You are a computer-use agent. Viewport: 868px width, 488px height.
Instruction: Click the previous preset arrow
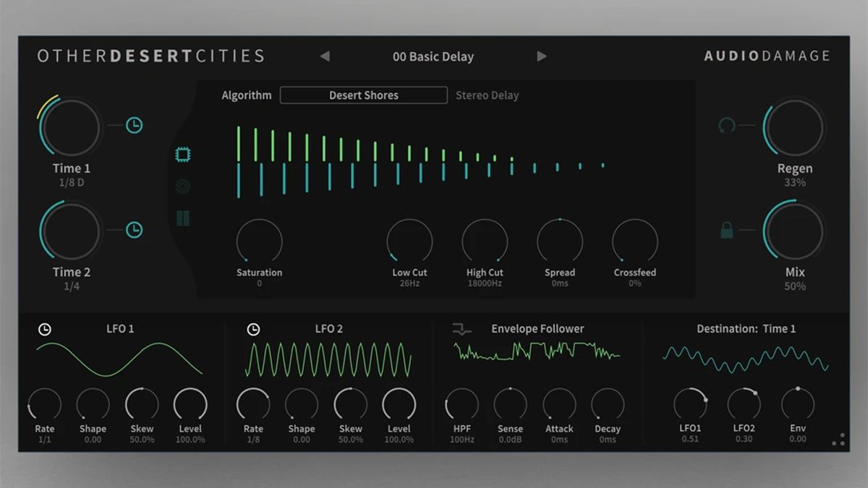(325, 56)
